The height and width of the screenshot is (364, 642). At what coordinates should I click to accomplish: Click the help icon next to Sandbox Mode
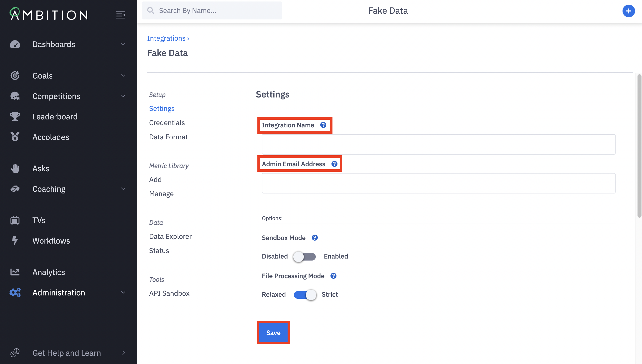[315, 238]
